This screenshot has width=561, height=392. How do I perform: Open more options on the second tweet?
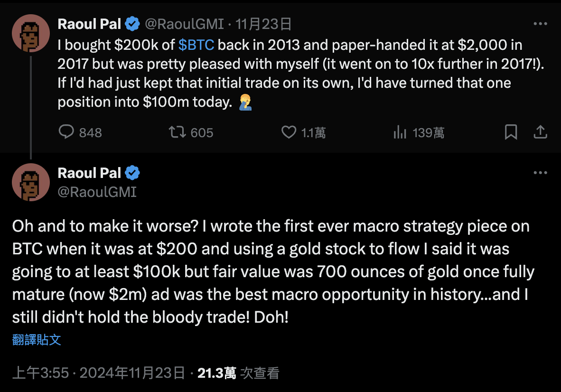point(541,173)
